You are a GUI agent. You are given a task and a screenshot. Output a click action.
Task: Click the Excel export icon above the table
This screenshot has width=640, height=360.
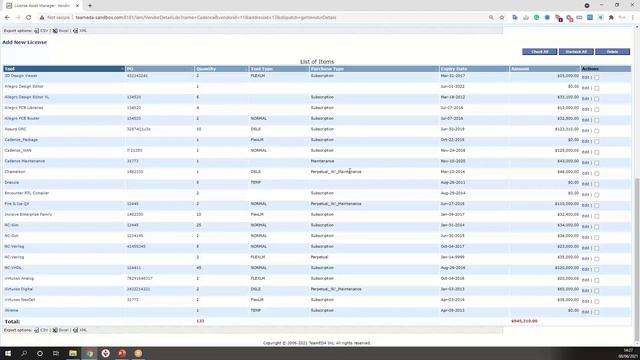click(55, 31)
